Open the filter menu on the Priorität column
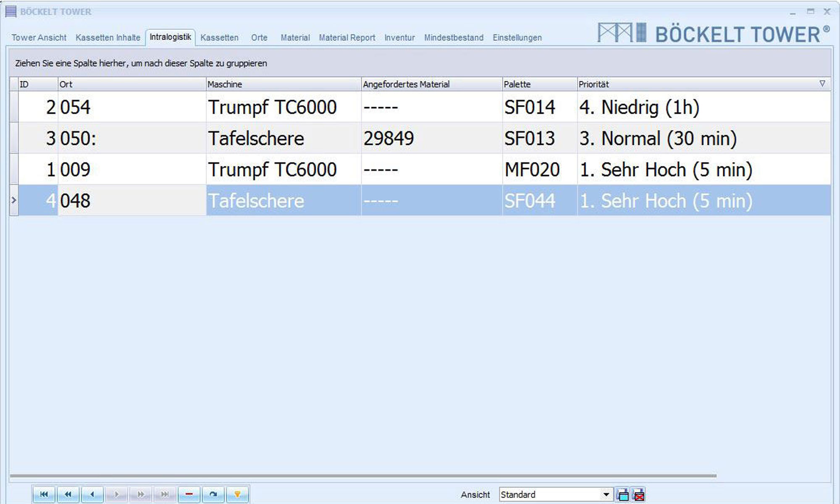Viewport: 840px width, 504px height. [x=822, y=84]
